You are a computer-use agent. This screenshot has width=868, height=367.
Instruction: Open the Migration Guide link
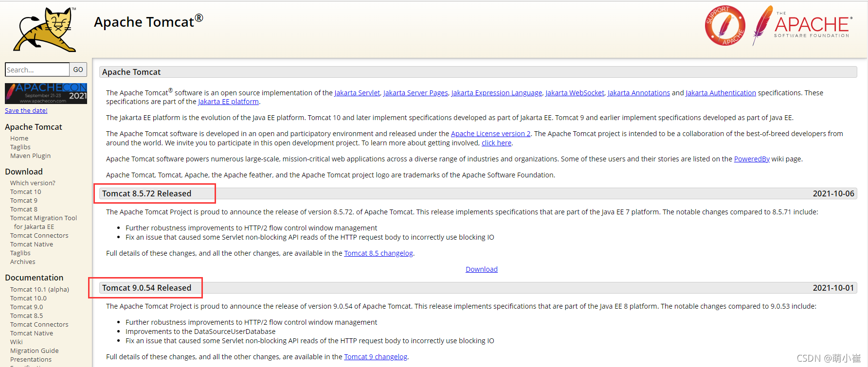point(35,351)
